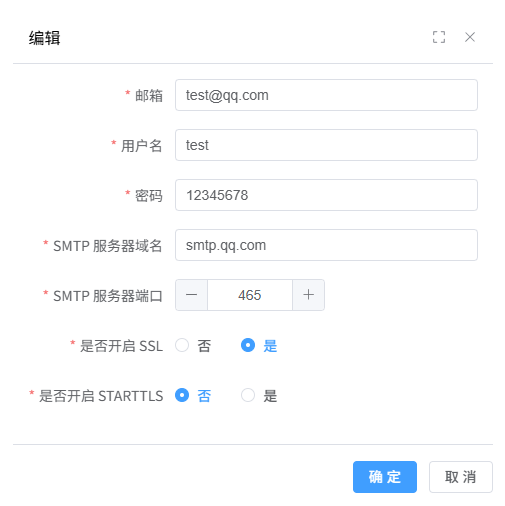
Task: Decrease SMTP port with minus button
Action: [x=191, y=295]
